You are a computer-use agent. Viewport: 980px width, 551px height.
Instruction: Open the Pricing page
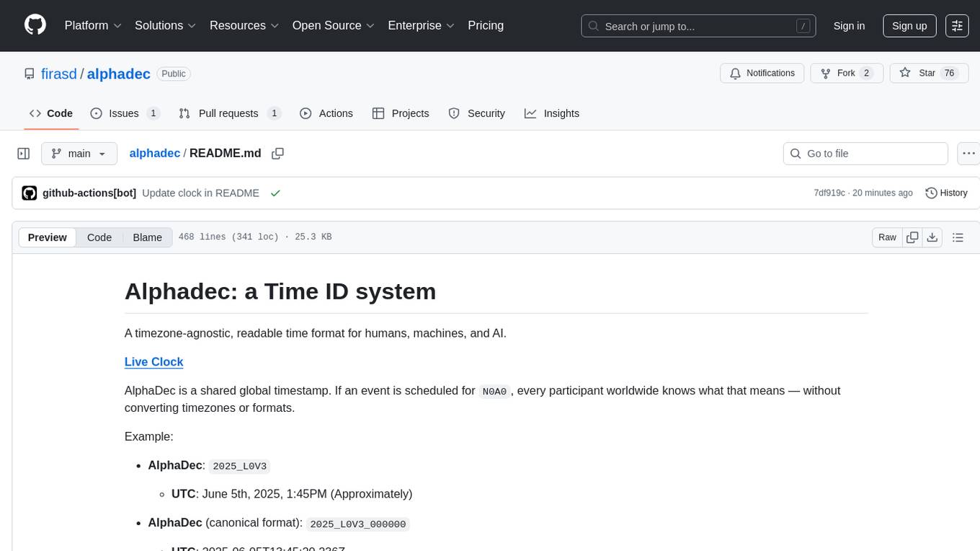[x=486, y=25]
